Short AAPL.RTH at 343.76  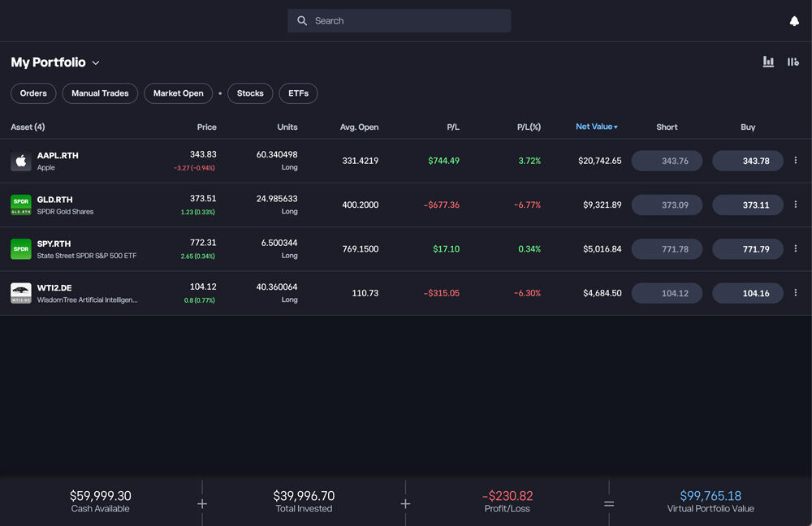[x=667, y=161]
